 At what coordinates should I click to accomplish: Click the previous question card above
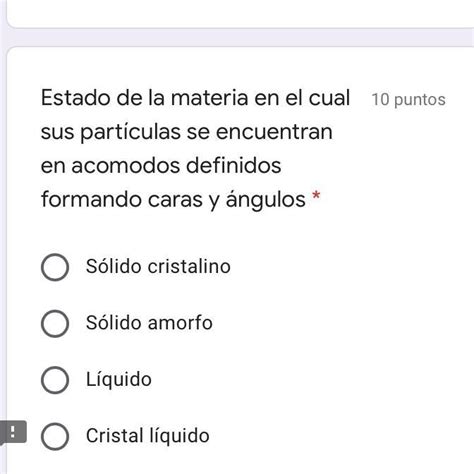pos(240,13)
